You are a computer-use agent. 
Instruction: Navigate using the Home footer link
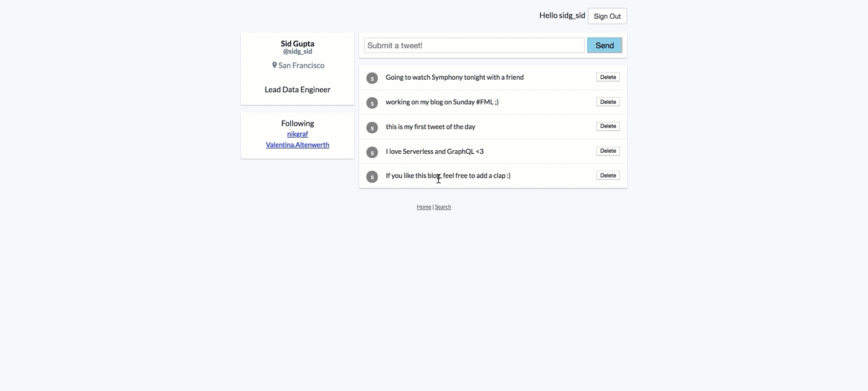pos(423,206)
